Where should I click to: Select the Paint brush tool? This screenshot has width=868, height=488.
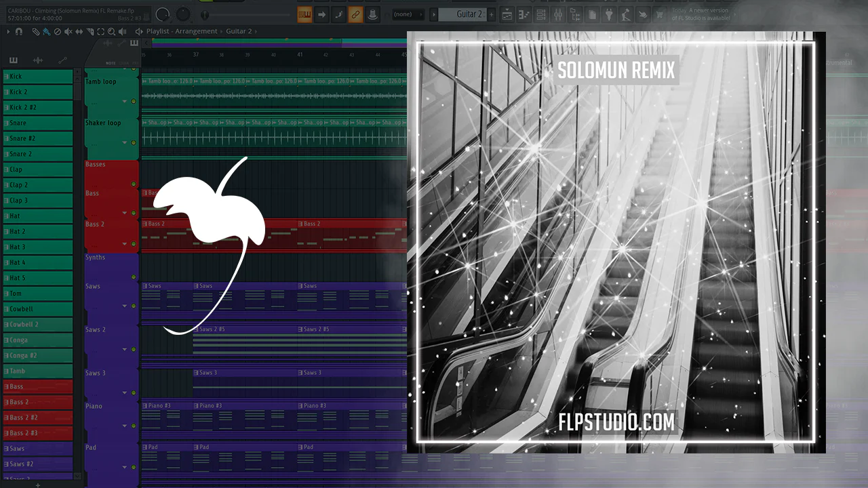tap(46, 31)
